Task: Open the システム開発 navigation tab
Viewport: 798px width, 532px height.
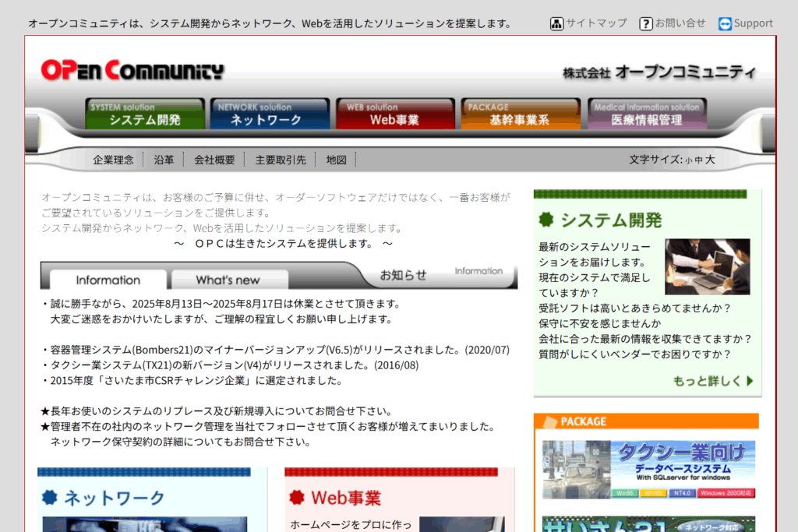Action: [x=145, y=114]
